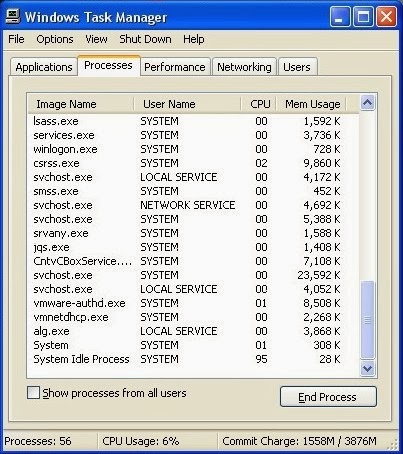Screen dimensions: 403x454
Task: Enable Show processes from all users
Action: coord(33,393)
